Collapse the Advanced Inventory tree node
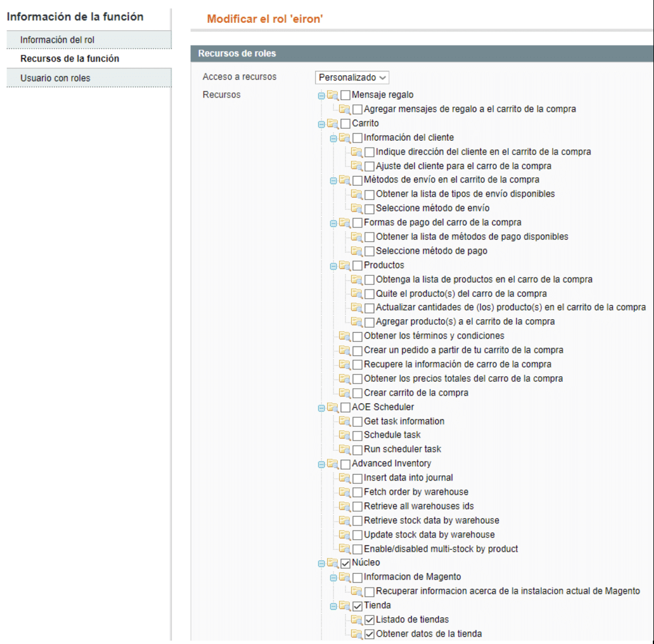654x644 pixels. (x=321, y=464)
